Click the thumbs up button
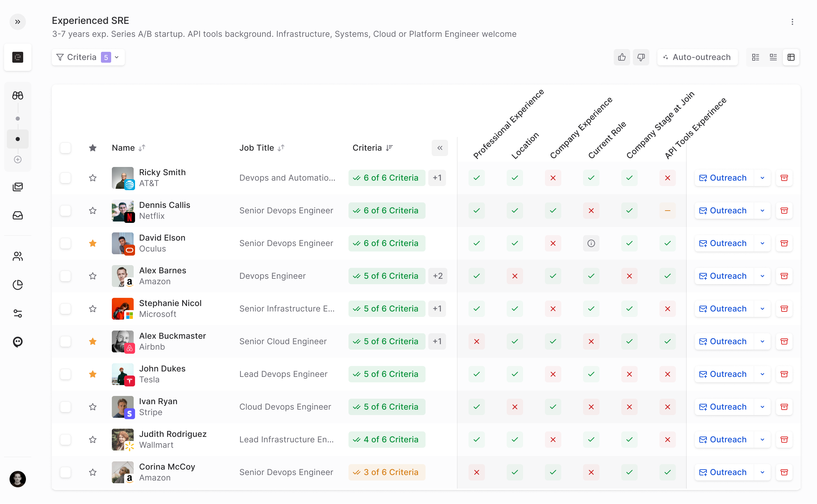Image resolution: width=817 pixels, height=504 pixels. click(622, 57)
